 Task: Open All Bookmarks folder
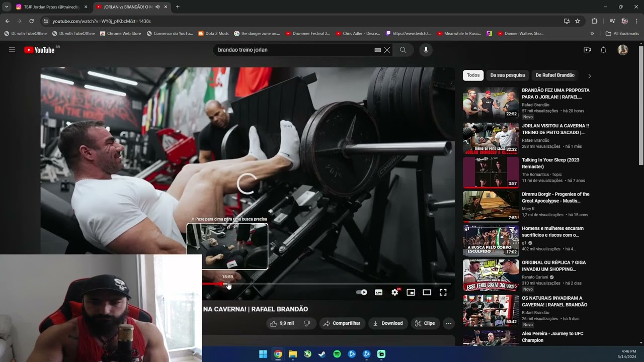[622, 34]
